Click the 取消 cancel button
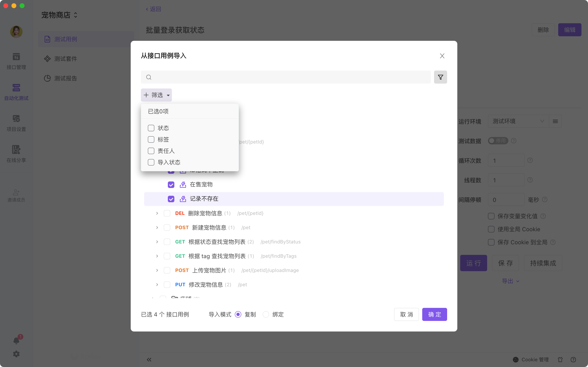Viewport: 588px width, 367px height. [406, 314]
